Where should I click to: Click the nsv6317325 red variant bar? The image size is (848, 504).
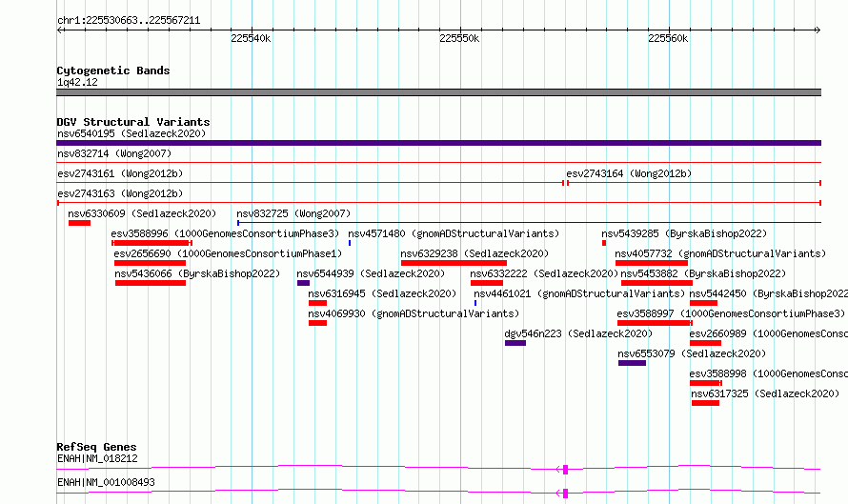pos(705,403)
